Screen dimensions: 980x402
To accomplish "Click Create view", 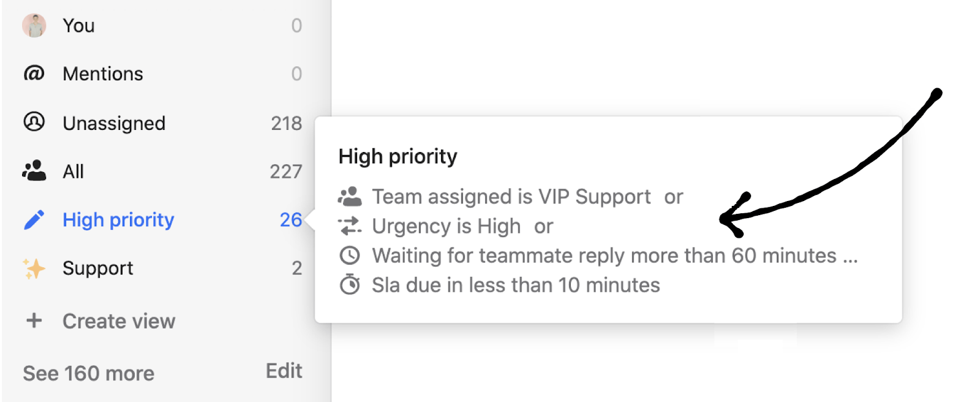I will tap(119, 321).
